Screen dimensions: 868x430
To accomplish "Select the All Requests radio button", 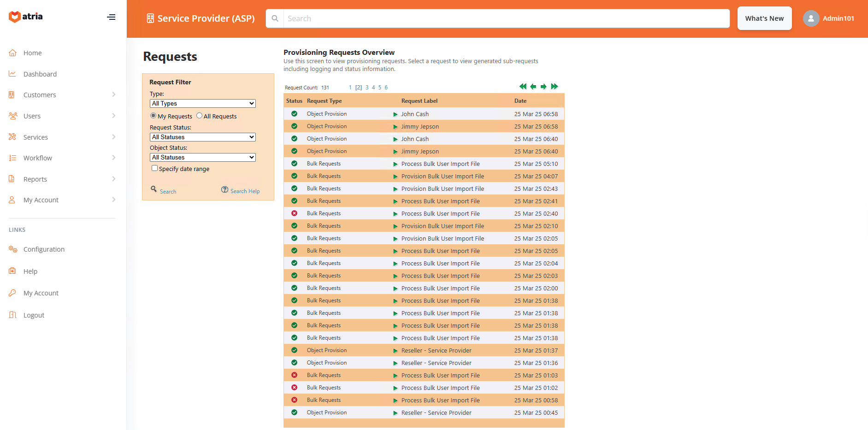I will 200,116.
